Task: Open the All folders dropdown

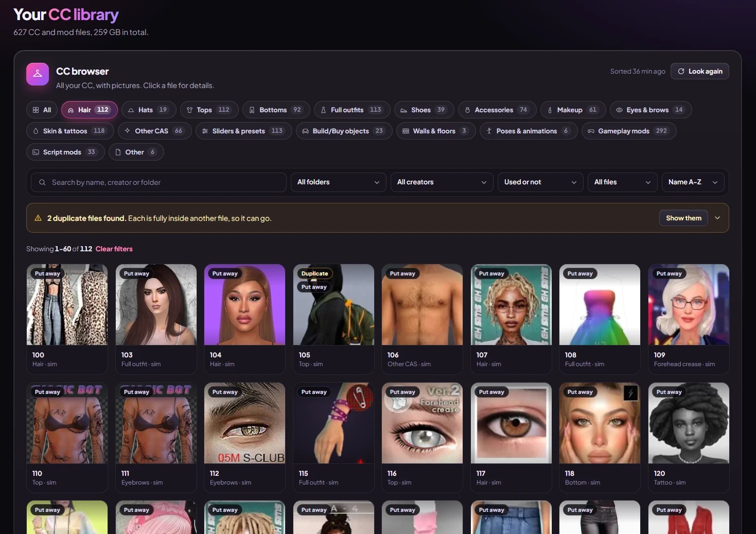Action: pos(338,182)
